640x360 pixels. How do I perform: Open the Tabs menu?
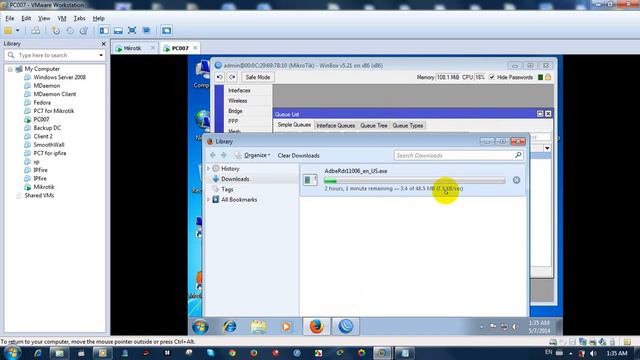[79, 18]
